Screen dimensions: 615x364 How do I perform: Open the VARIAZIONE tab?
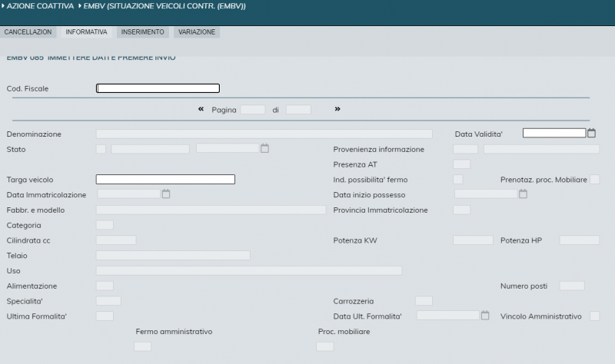tap(196, 32)
